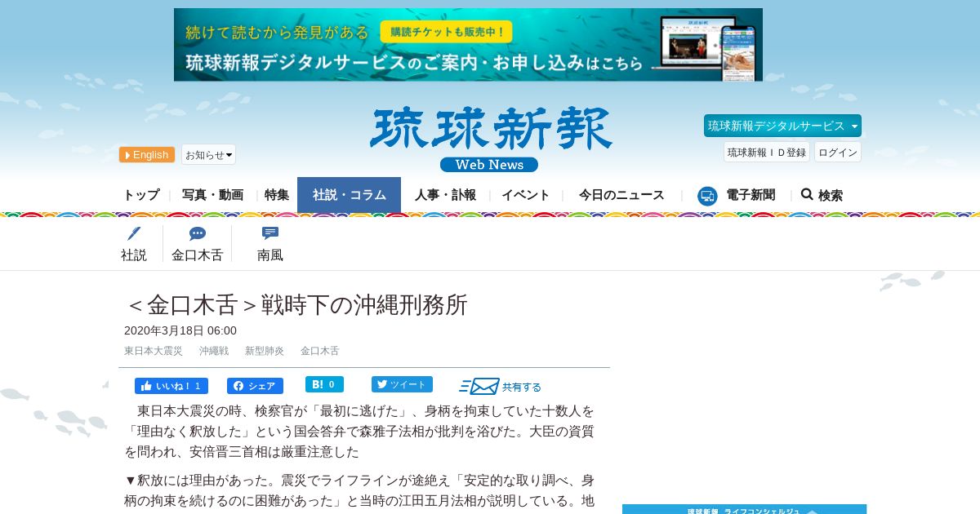Click the ログイン button

(x=838, y=152)
